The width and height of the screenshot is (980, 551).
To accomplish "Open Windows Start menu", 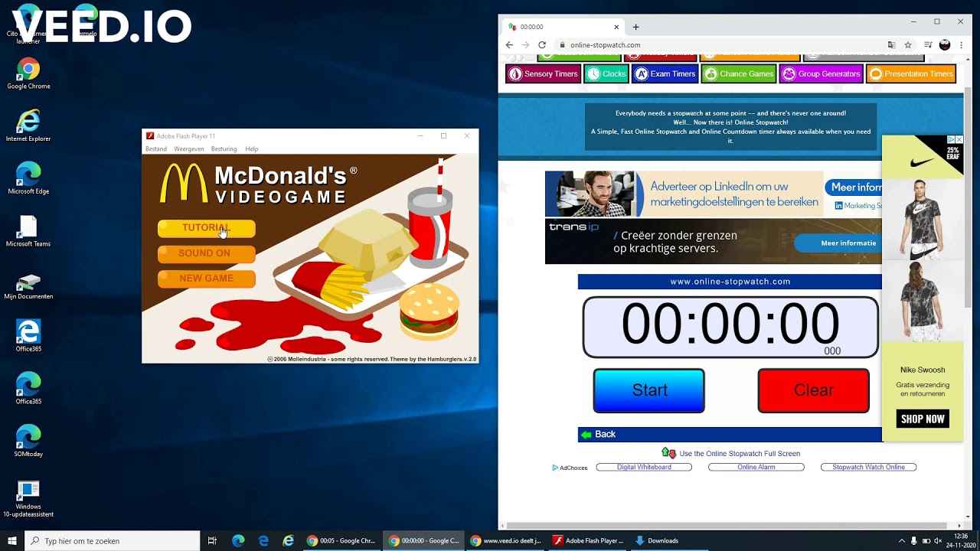I will 12,540.
